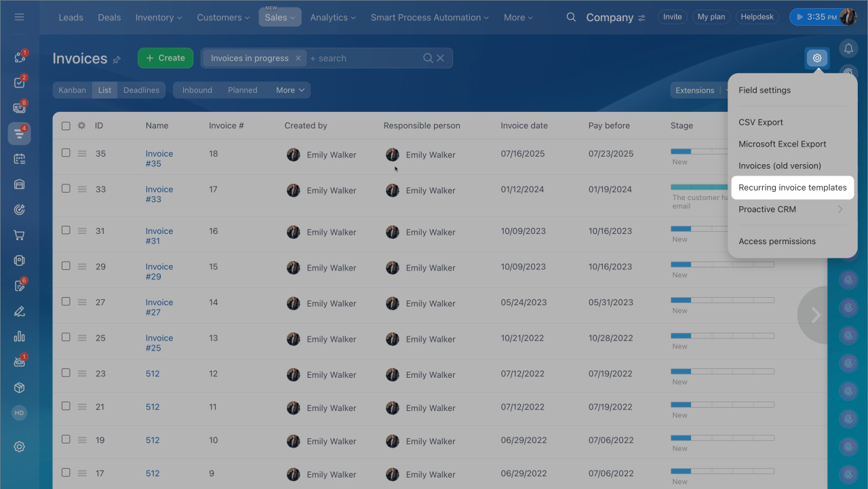
Task: Open the shopping cart sidebar icon
Action: point(19,235)
